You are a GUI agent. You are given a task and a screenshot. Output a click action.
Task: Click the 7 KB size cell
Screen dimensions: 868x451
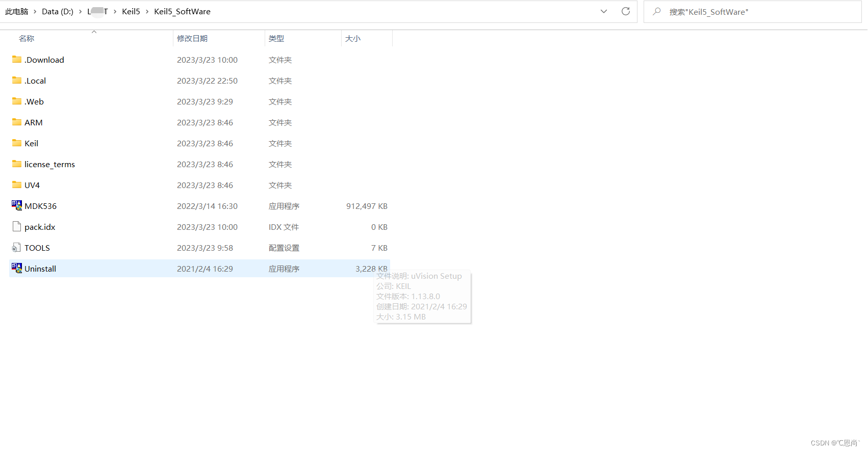(x=379, y=248)
